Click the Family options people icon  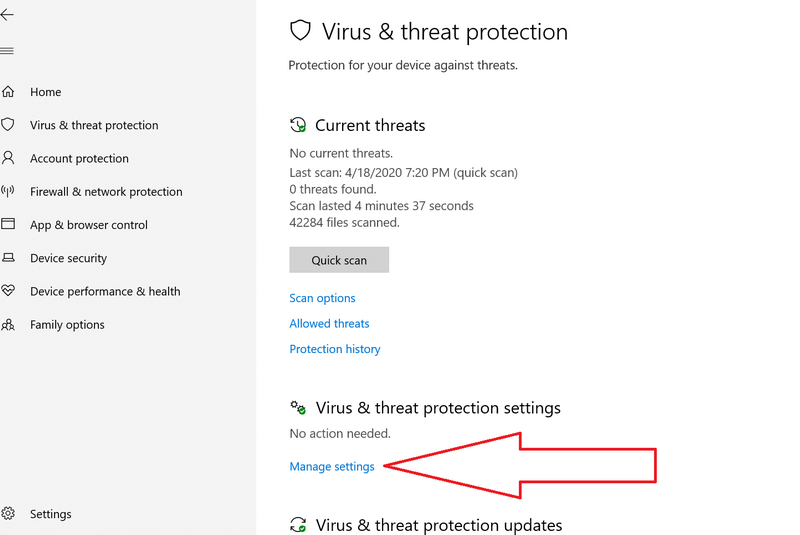pos(8,325)
